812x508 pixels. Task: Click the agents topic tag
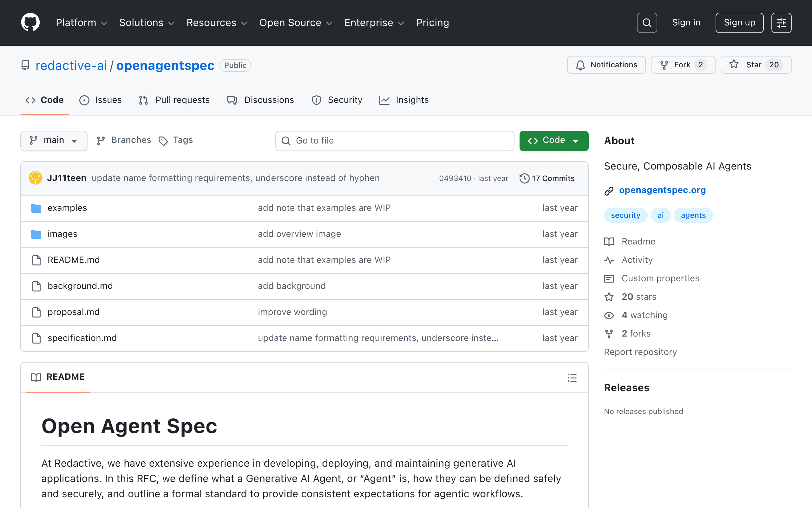pyautogui.click(x=693, y=215)
